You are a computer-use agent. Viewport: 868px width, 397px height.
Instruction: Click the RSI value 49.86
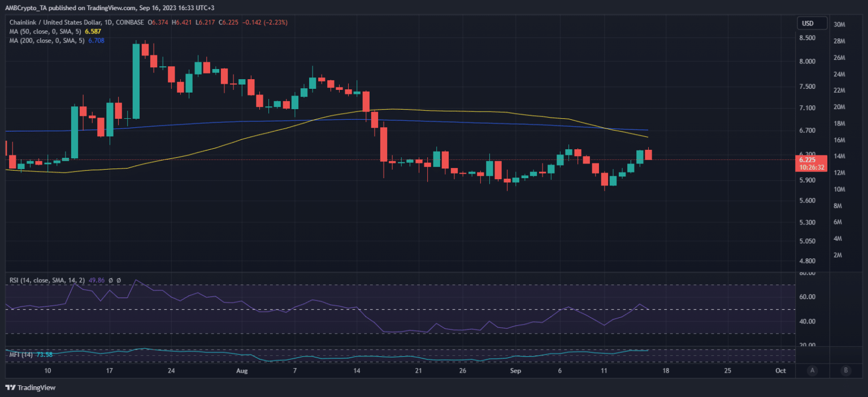[x=96, y=280]
